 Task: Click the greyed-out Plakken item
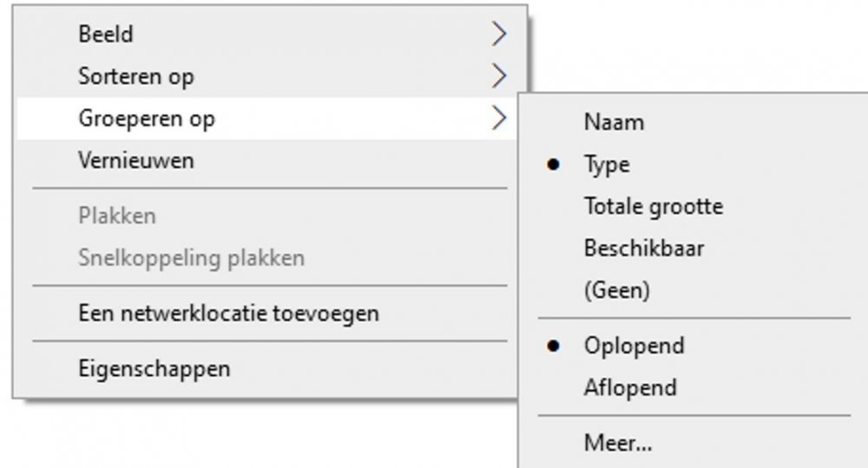coord(117,216)
